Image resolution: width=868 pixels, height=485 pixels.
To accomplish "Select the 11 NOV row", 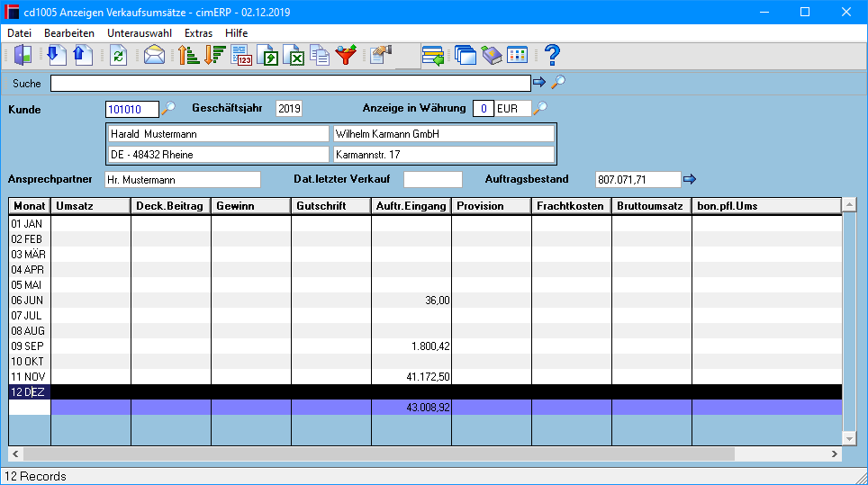I will coord(425,377).
